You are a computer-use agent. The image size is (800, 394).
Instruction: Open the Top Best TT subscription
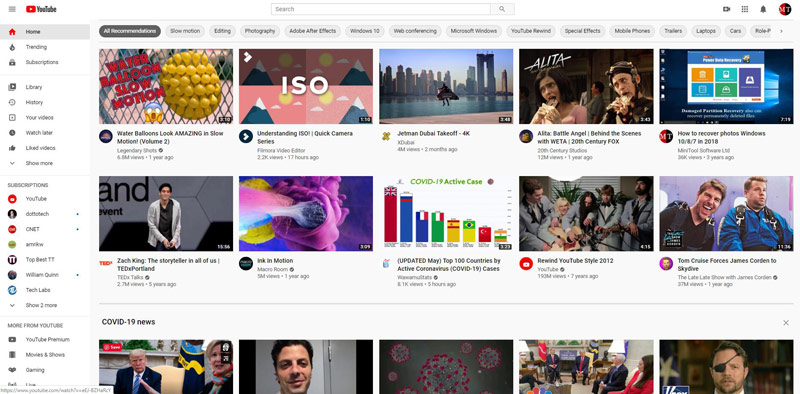[45, 260]
